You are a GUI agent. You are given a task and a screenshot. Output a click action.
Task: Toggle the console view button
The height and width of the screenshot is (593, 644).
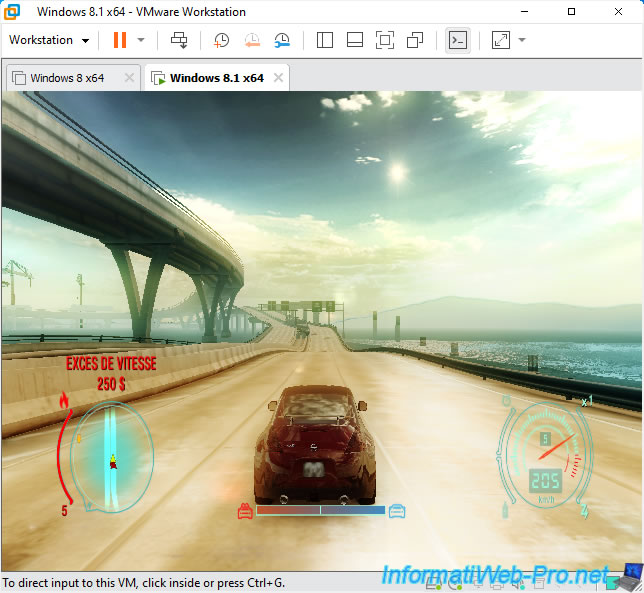click(458, 40)
